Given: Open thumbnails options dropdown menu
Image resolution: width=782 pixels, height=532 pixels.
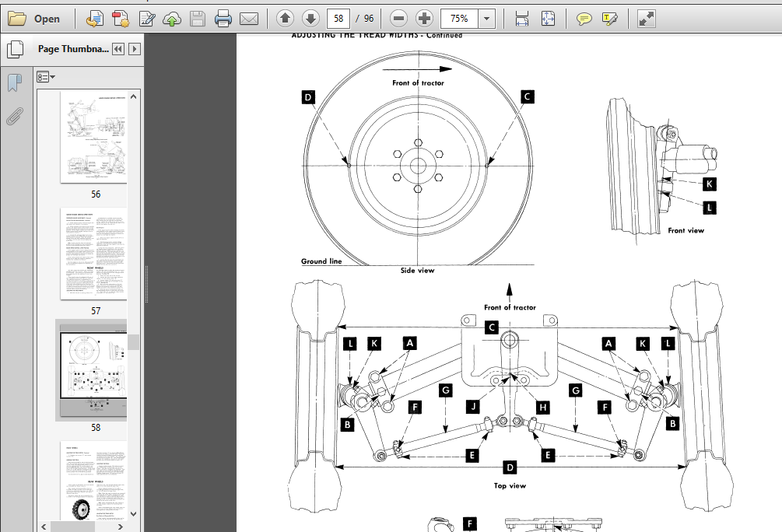Looking at the screenshot, I should 45,77.
